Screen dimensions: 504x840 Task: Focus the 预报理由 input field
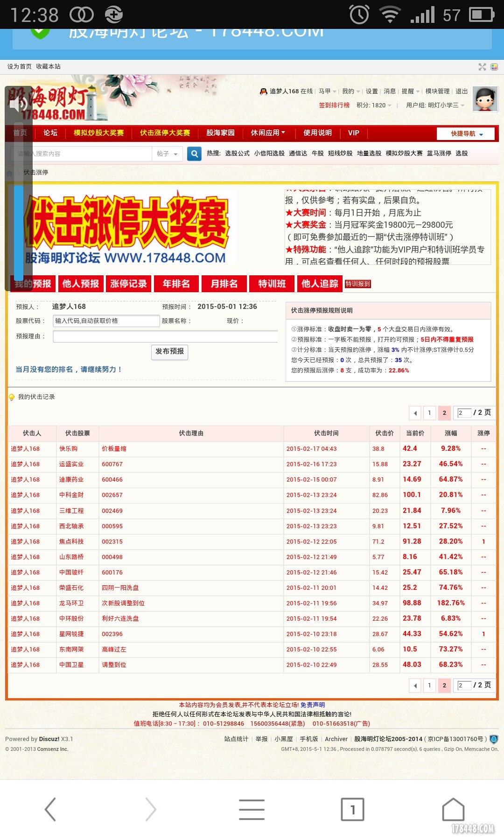166,336
